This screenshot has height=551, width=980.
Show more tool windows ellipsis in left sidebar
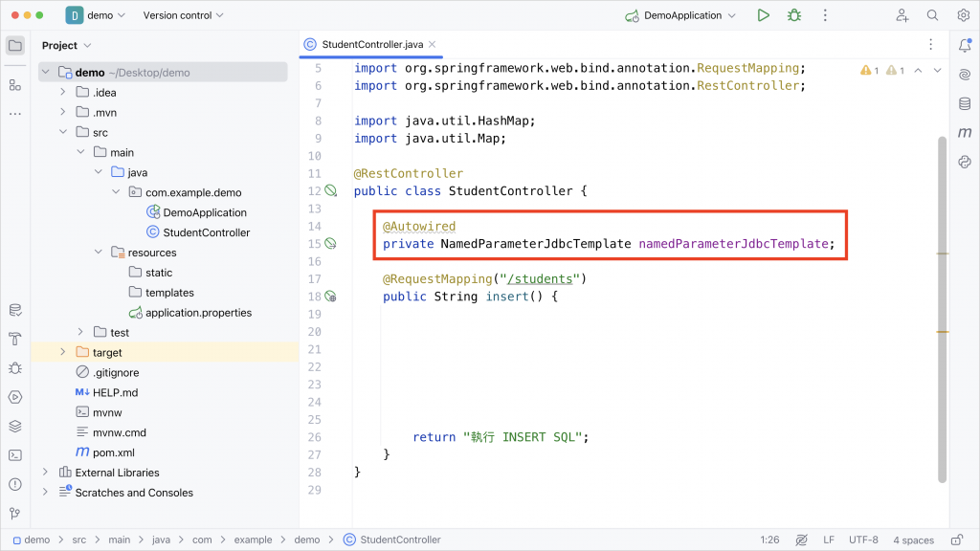click(x=15, y=114)
